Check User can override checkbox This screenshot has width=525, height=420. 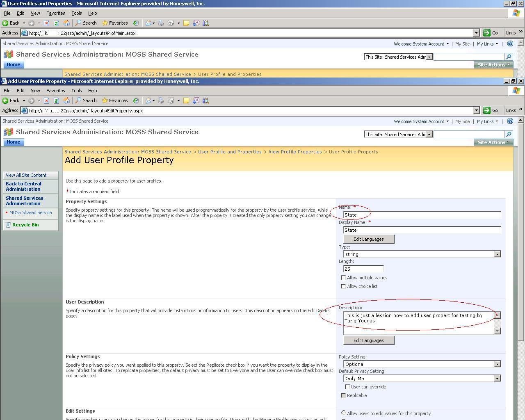click(x=347, y=387)
